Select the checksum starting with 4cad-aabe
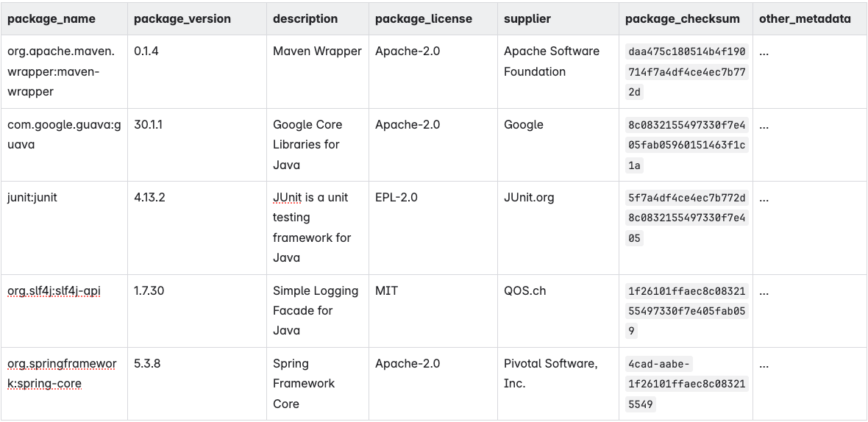The image size is (868, 422). pos(687,384)
